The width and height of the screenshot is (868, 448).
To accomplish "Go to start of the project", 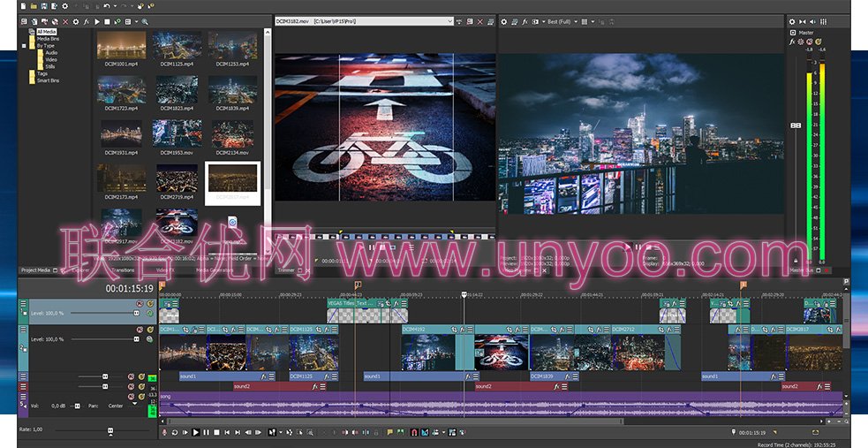I will (x=227, y=432).
